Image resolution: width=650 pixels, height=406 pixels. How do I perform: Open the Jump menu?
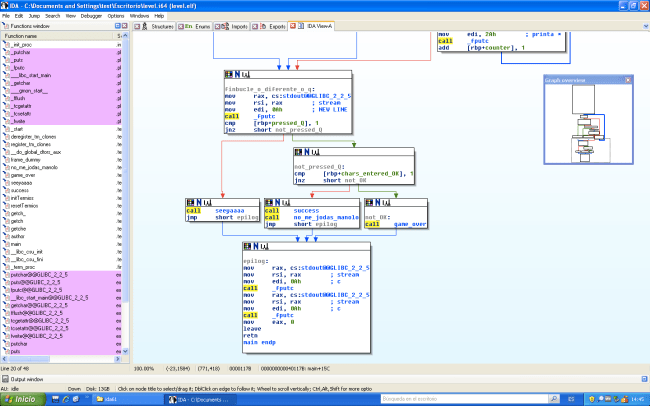point(33,16)
